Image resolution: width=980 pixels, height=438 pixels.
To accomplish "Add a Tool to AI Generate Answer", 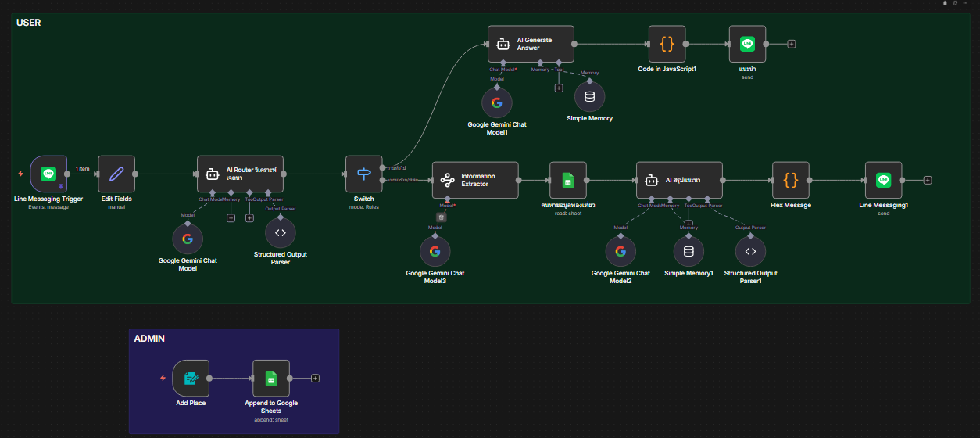I will coord(559,88).
